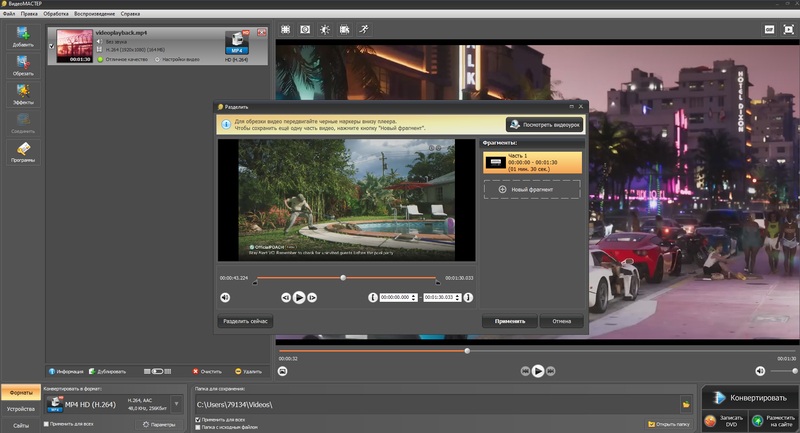Click Записать DVD button
The height and width of the screenshot is (433, 800).
click(x=725, y=421)
